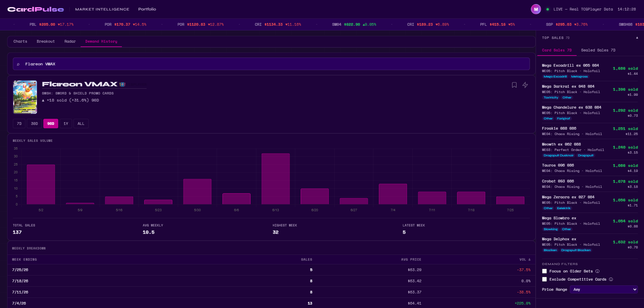Open Tauros 096 086 listing
Viewport: 644px width, 308px height.
pyautogui.click(x=590, y=168)
